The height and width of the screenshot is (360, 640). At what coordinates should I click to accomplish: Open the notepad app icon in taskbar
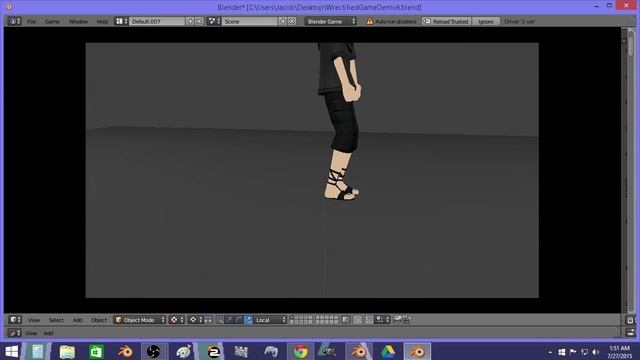click(38, 351)
